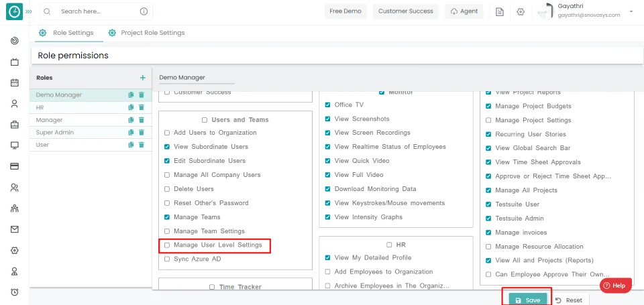Click the info icon in search box
Screen dimensions: 644x305
point(144,11)
